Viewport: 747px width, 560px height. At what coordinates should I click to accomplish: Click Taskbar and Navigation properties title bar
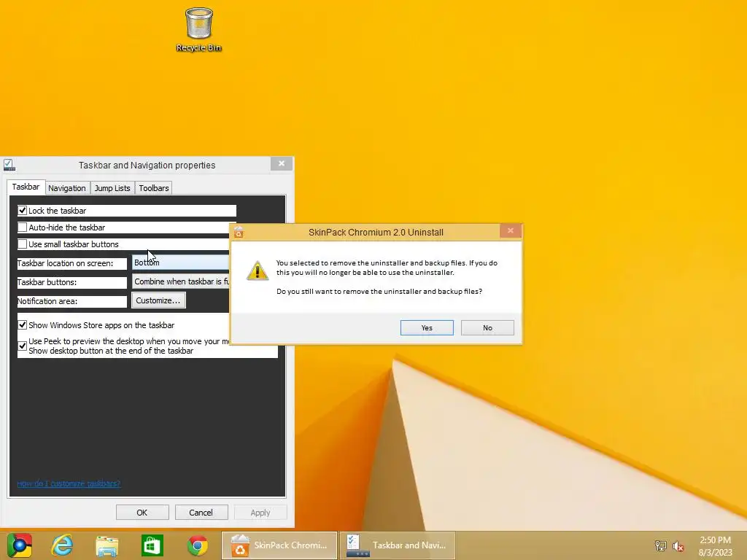pos(147,165)
